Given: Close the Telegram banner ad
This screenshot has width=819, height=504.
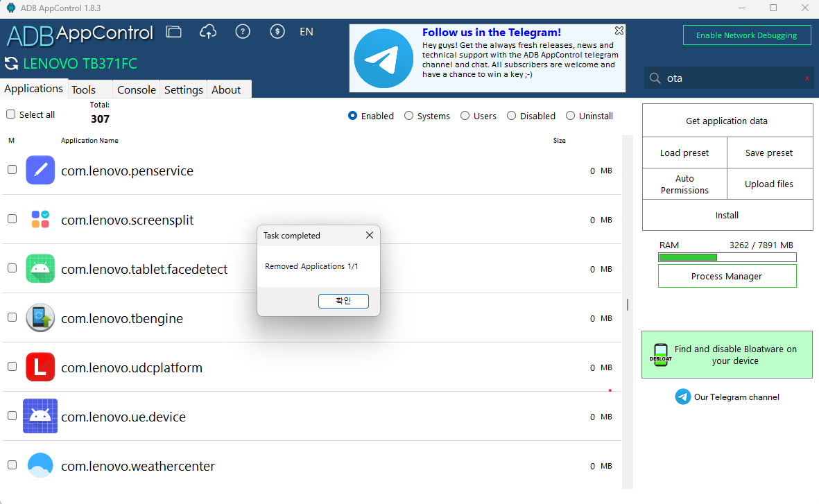Looking at the screenshot, I should [x=619, y=31].
